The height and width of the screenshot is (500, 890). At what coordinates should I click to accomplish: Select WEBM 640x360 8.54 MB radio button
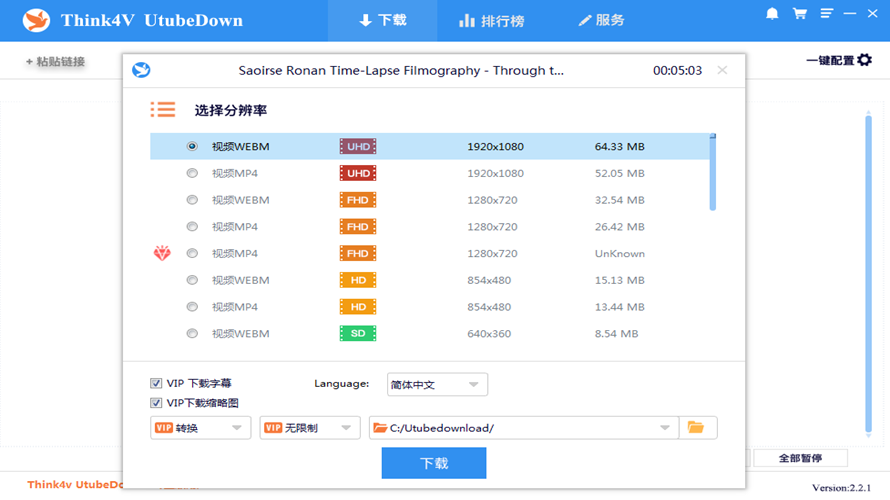pyautogui.click(x=192, y=333)
